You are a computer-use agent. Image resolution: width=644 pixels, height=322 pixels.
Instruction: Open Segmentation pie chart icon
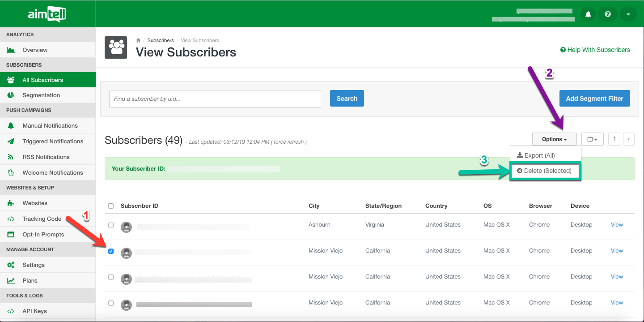click(x=11, y=95)
